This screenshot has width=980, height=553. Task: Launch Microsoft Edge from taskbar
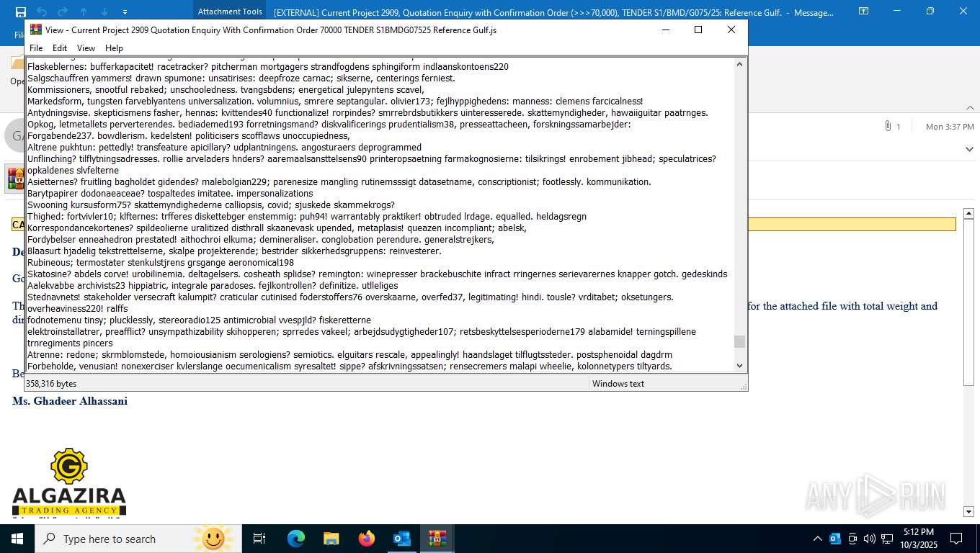295,539
